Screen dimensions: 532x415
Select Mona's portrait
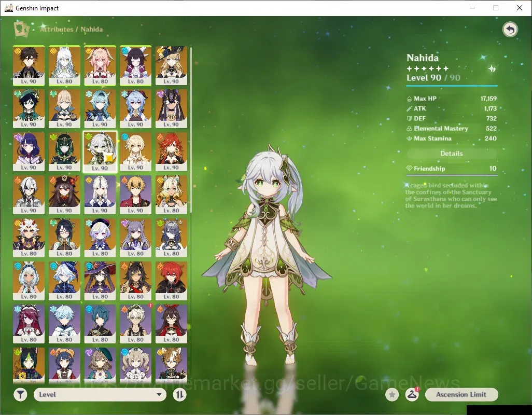(100, 281)
